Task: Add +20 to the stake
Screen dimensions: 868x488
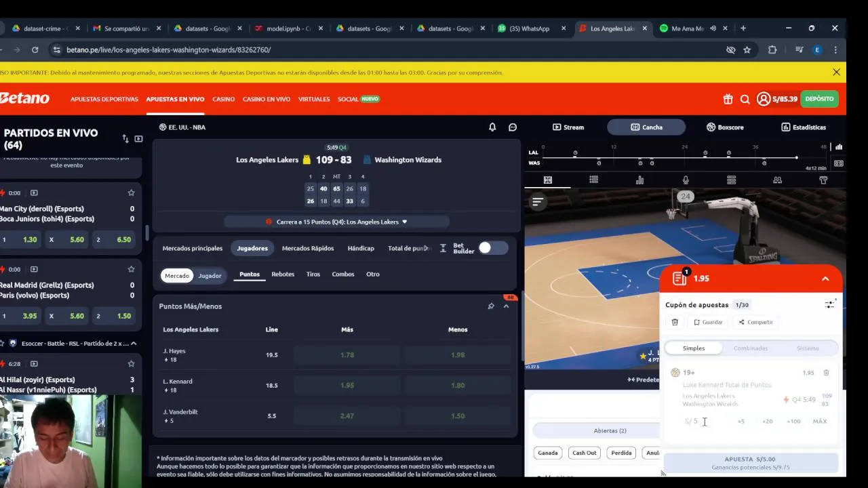Action: pos(767,421)
